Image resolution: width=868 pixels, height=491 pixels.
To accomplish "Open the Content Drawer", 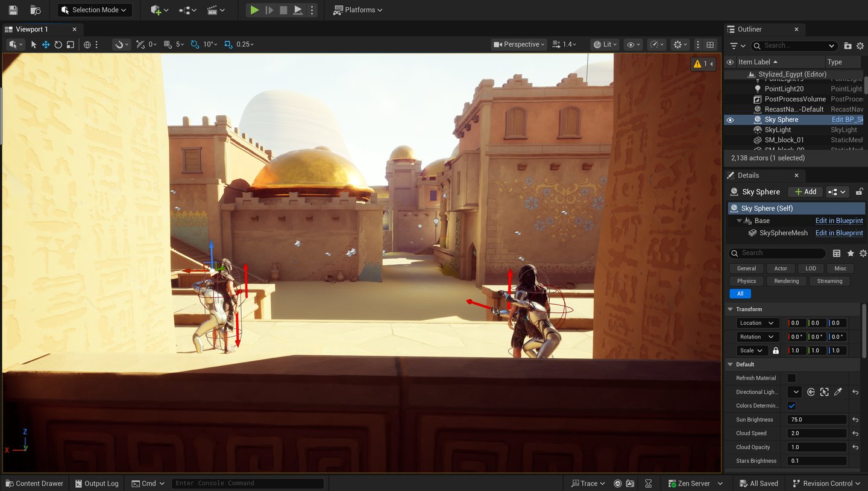I will (34, 484).
